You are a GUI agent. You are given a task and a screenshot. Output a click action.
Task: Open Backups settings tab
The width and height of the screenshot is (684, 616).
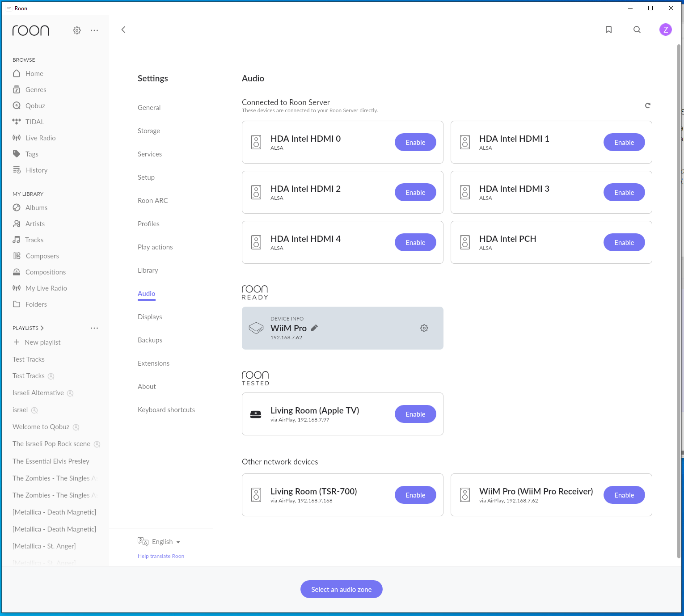tap(150, 340)
